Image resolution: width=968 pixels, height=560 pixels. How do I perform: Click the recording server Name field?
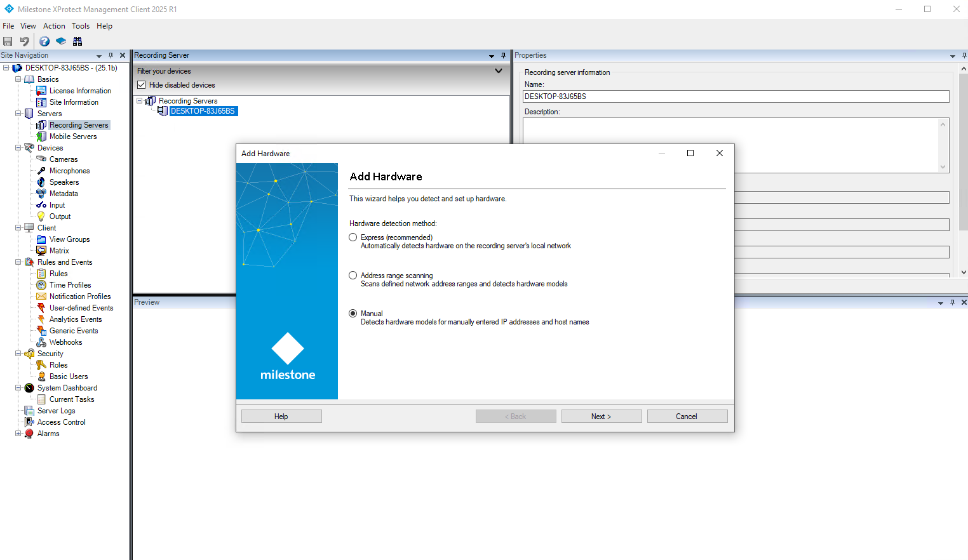tap(736, 97)
